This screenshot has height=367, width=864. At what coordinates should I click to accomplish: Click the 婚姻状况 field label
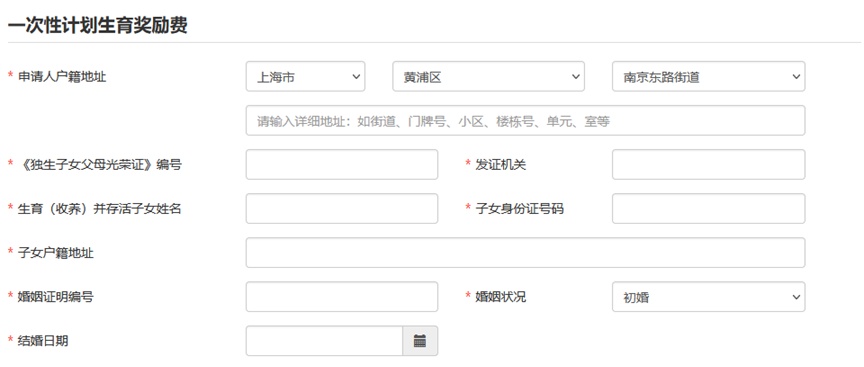point(501,297)
